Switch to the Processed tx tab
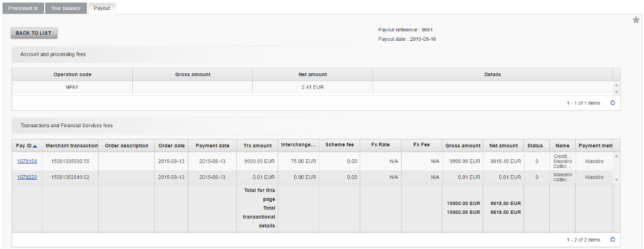 click(23, 8)
